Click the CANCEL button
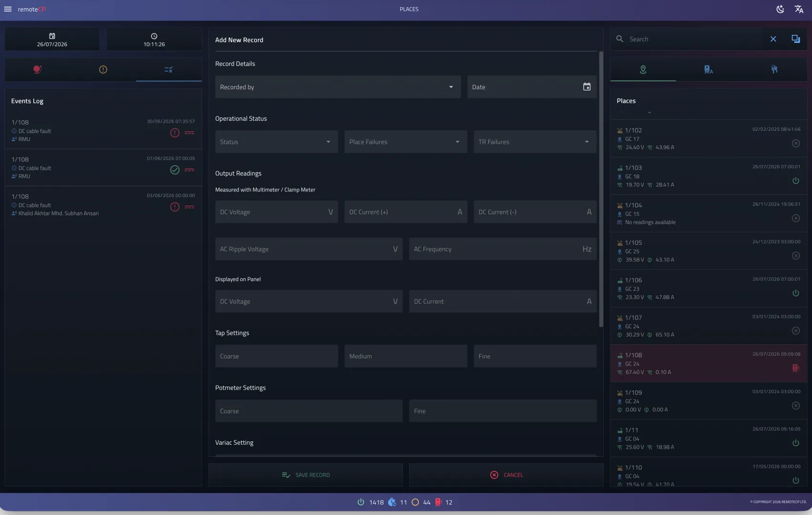Image resolution: width=812 pixels, height=515 pixels. tap(506, 475)
